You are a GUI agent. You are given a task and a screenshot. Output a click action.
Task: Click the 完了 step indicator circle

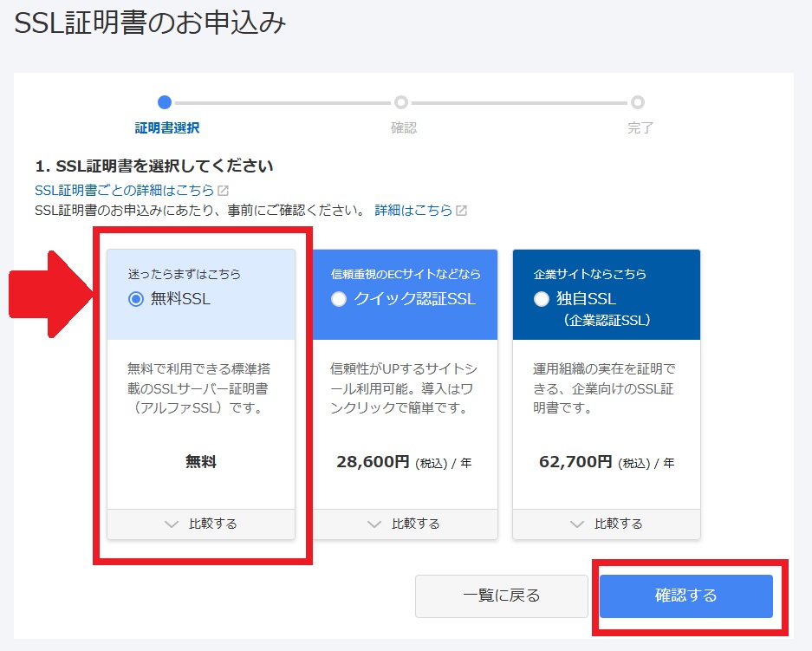(x=638, y=102)
